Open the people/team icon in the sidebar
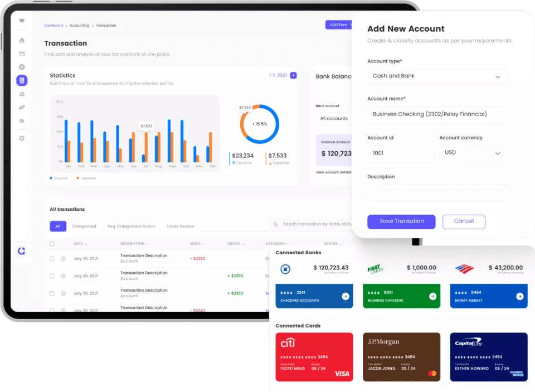The image size is (535, 392). [22, 94]
